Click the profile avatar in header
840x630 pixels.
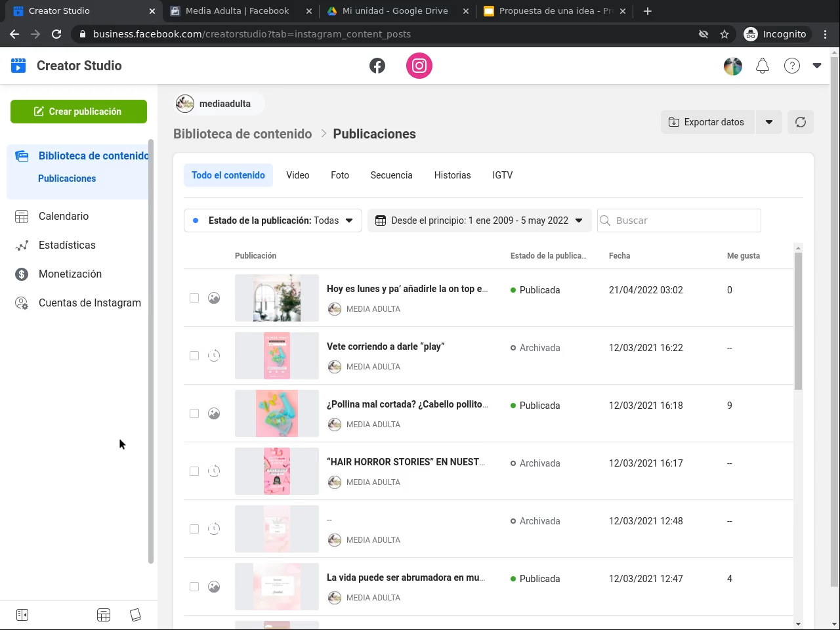coord(733,66)
